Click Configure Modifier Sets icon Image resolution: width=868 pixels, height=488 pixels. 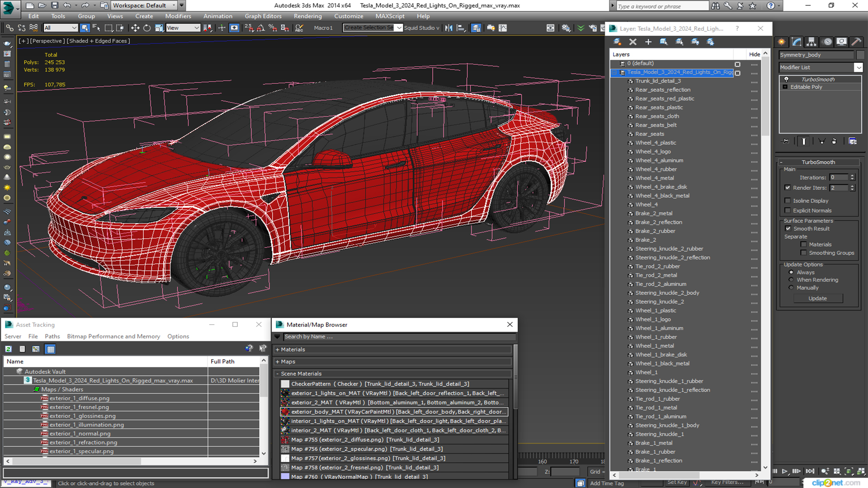[853, 141]
